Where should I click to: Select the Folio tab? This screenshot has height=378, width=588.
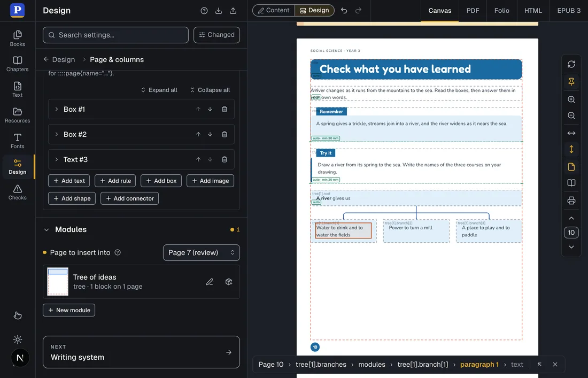501,11
